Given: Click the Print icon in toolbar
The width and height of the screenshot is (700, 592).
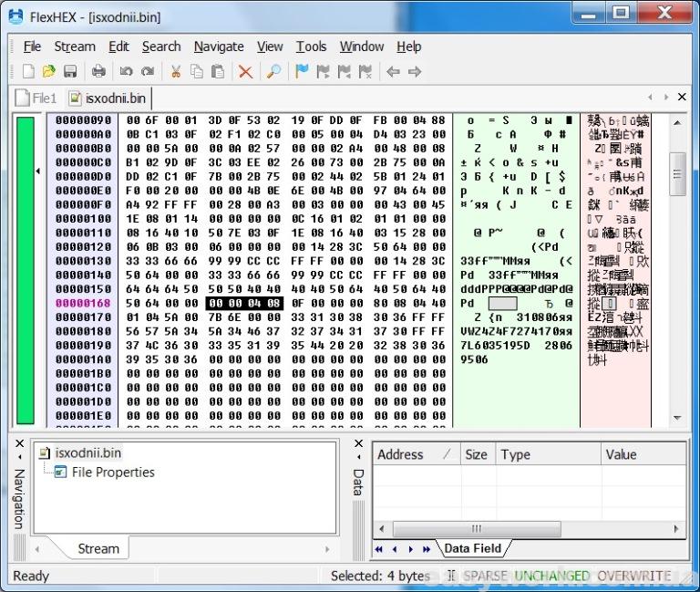Looking at the screenshot, I should [x=98, y=71].
